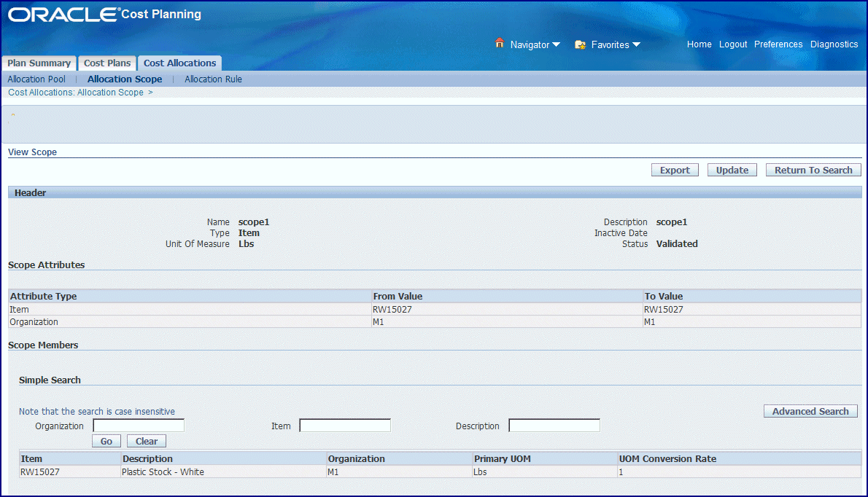Screen dimensions: 868x497
Task: Click the Return To Search button
Action: click(x=813, y=171)
